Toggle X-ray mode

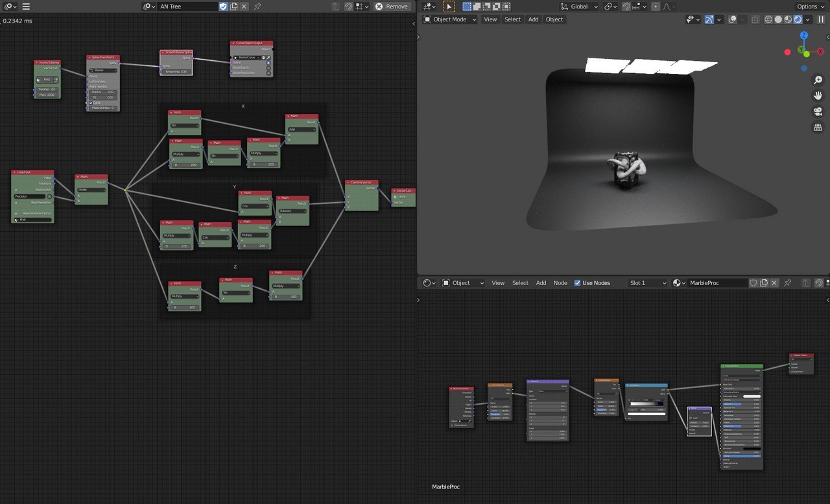[x=755, y=19]
